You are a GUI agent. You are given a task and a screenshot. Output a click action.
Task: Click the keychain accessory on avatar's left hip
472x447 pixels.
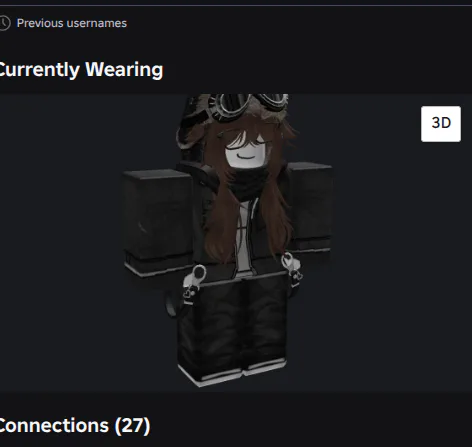tap(193, 285)
